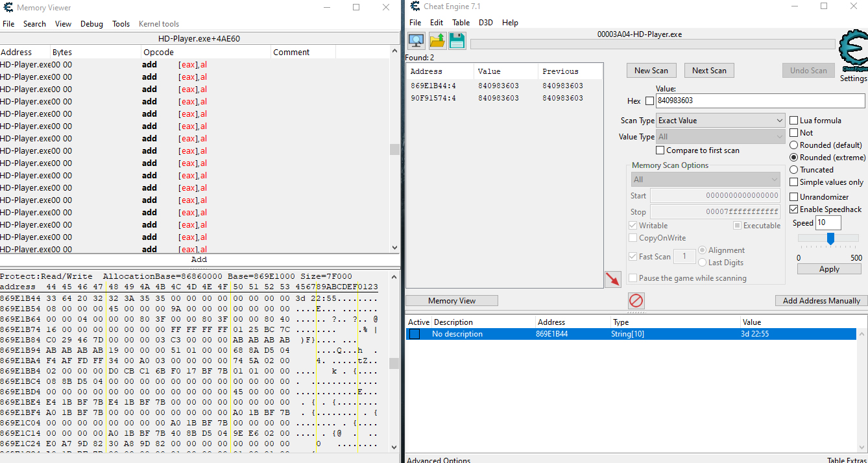Click the open process computer icon
Screen dimensions: 868x463
pos(416,41)
